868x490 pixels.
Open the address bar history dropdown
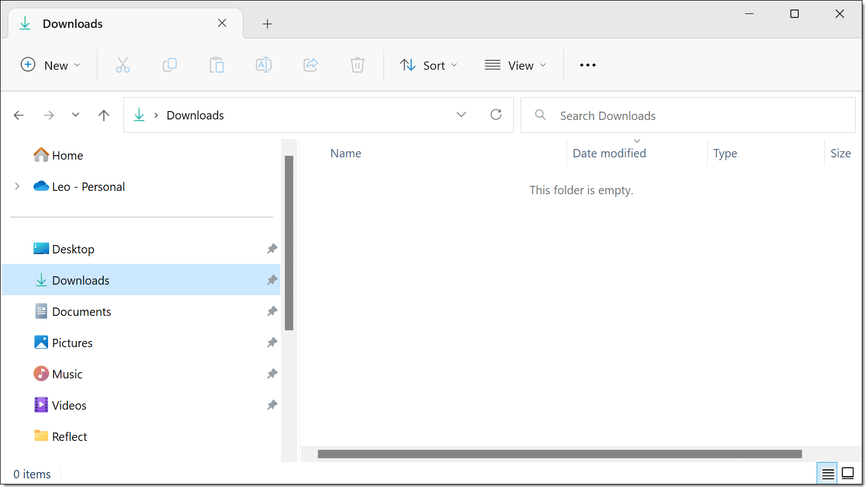[461, 115]
